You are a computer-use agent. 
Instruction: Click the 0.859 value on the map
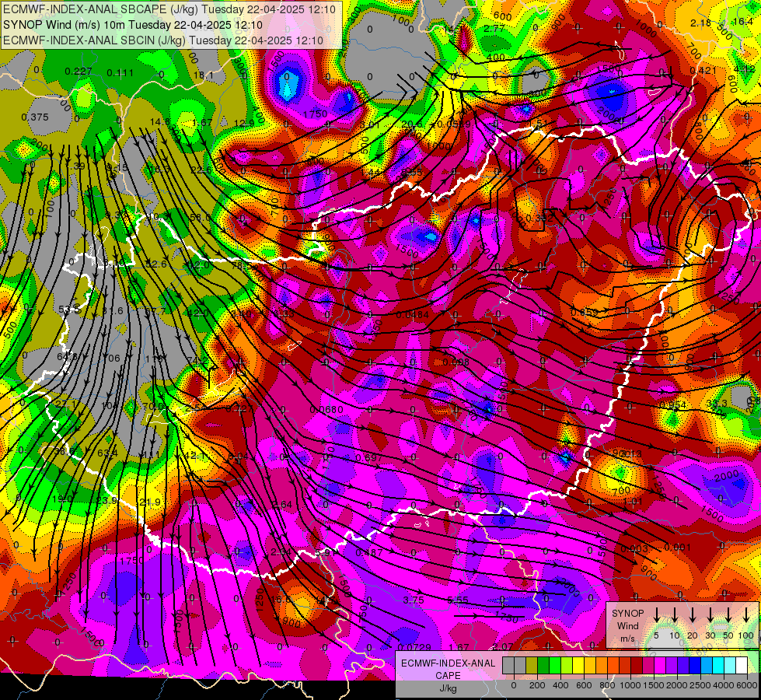(585, 312)
